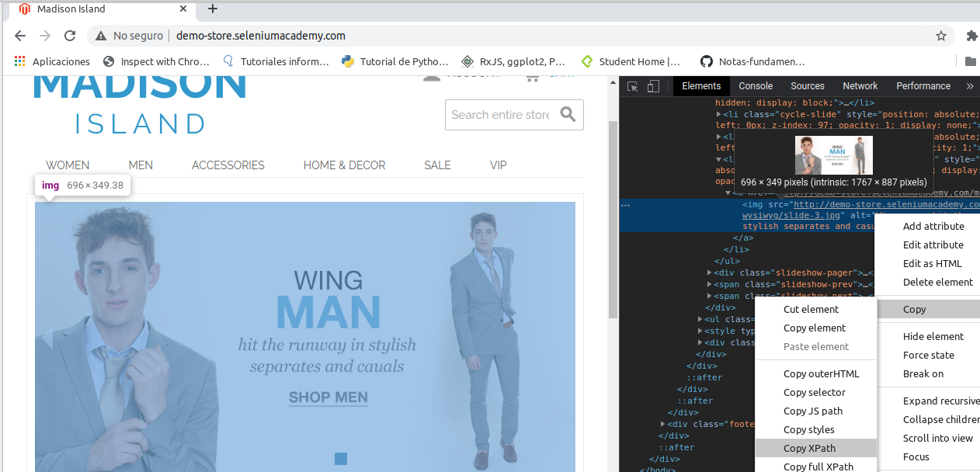Open 'RxJS, ggplot2, P...' bookmark
Screen dimensions: 980x472
coord(513,61)
